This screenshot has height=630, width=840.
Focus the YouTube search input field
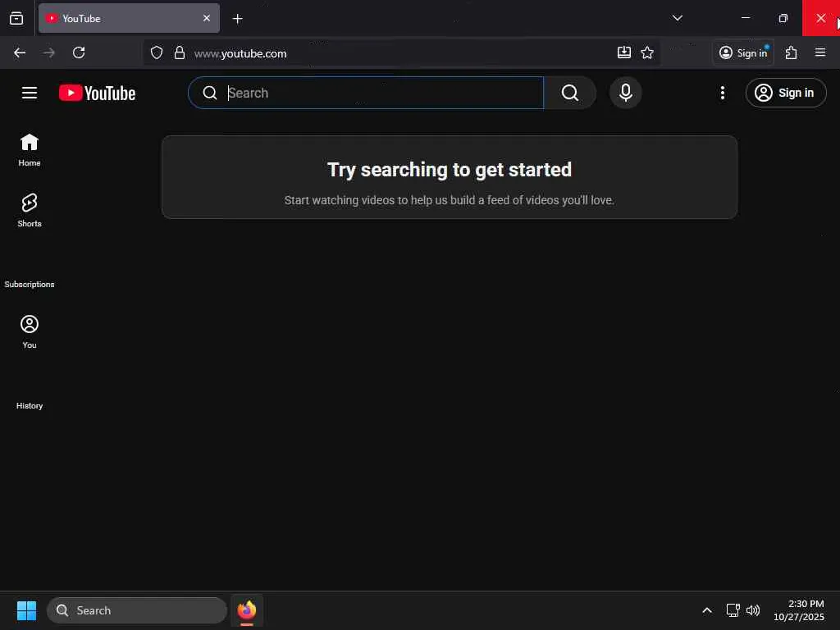click(x=366, y=93)
